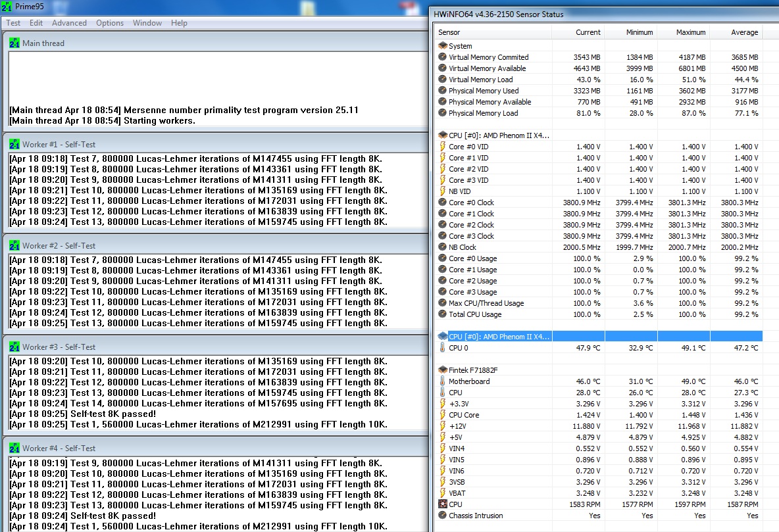Click the Virtual Memory Available row label

487,68
